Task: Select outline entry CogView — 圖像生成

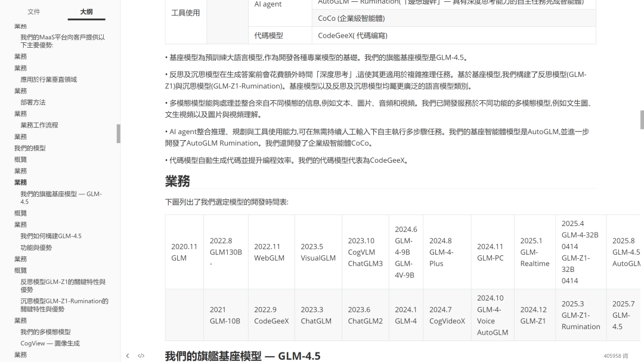Action: tap(50, 344)
